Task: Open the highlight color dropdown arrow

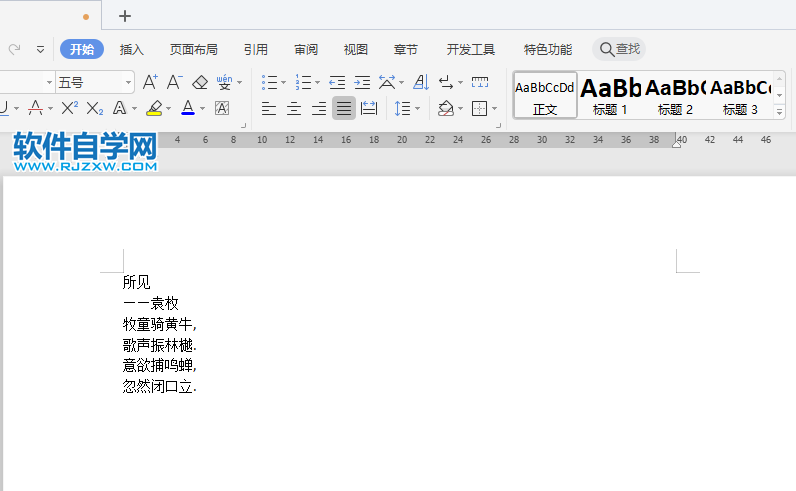Action: 169,108
